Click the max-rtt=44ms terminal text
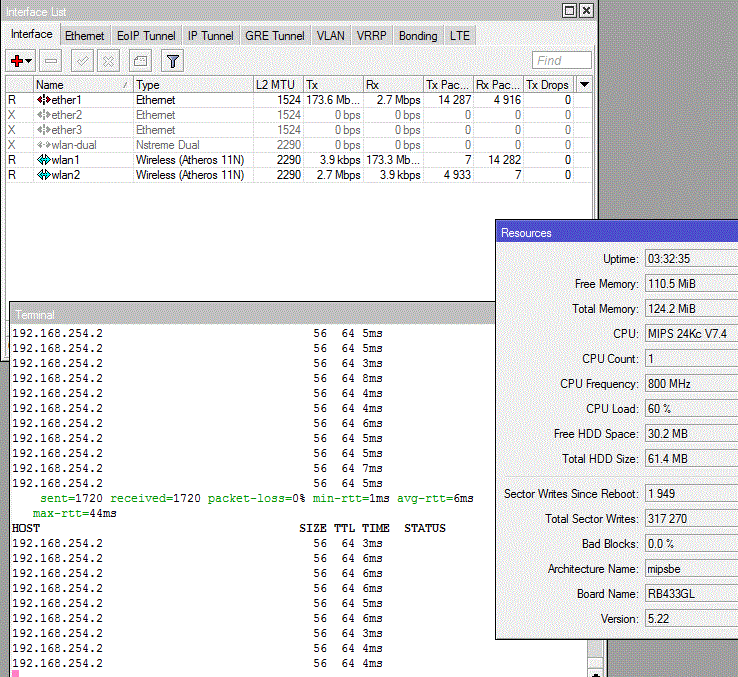This screenshot has height=677, width=738. point(74,513)
